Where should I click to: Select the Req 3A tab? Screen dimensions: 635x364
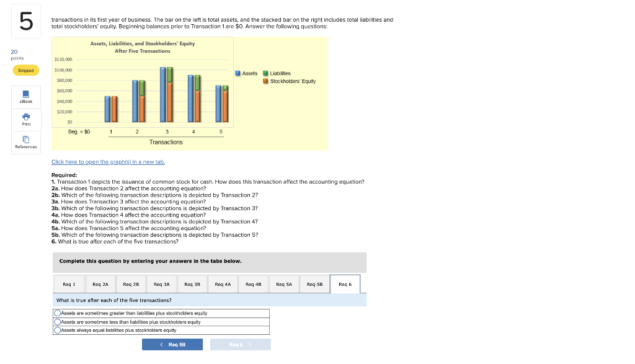tap(161, 284)
